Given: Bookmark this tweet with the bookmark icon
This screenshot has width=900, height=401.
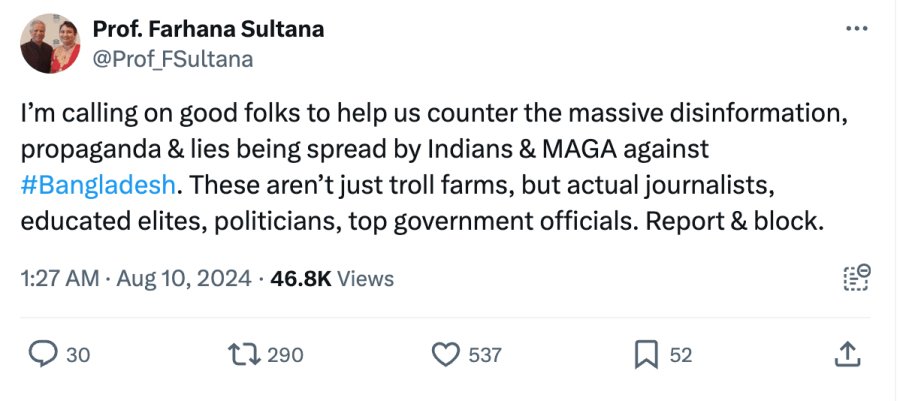Looking at the screenshot, I should (646, 354).
